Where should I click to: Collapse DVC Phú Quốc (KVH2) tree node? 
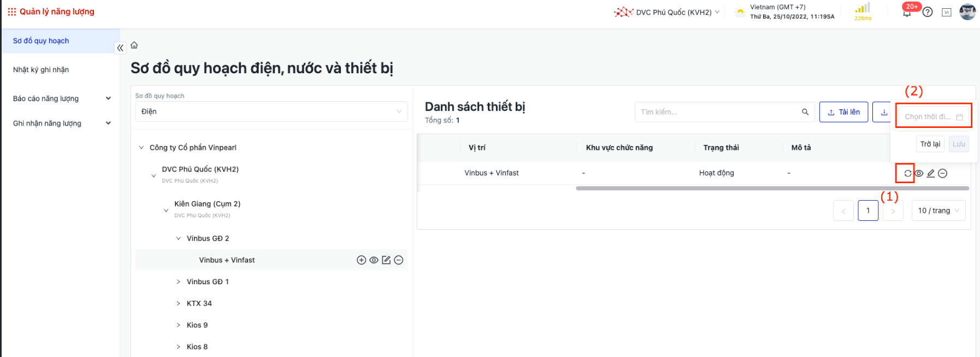click(x=154, y=176)
